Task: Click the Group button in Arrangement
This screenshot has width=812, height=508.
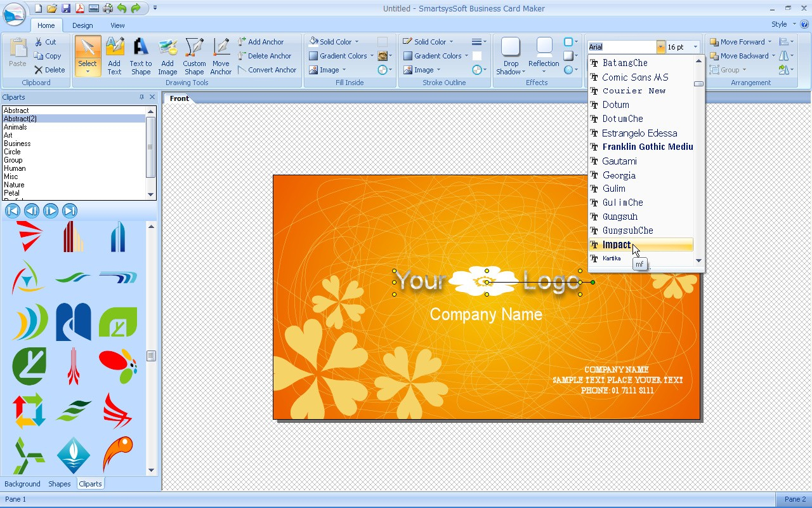Action: pos(731,70)
